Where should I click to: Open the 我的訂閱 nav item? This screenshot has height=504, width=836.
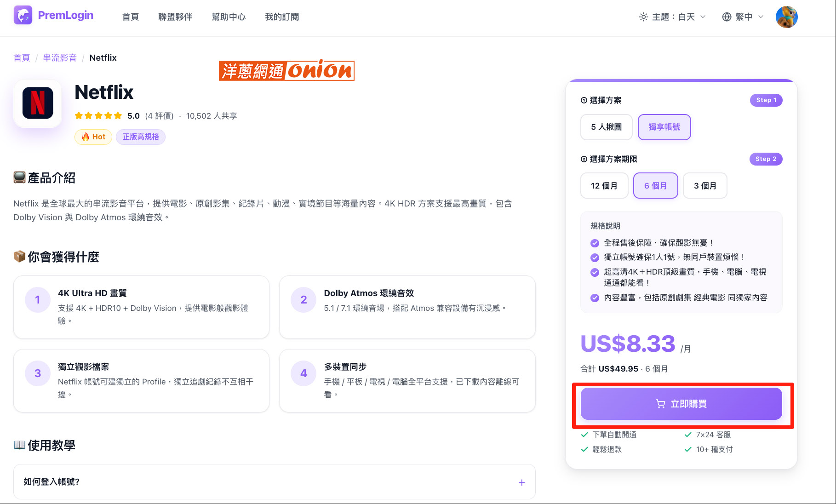[282, 17]
